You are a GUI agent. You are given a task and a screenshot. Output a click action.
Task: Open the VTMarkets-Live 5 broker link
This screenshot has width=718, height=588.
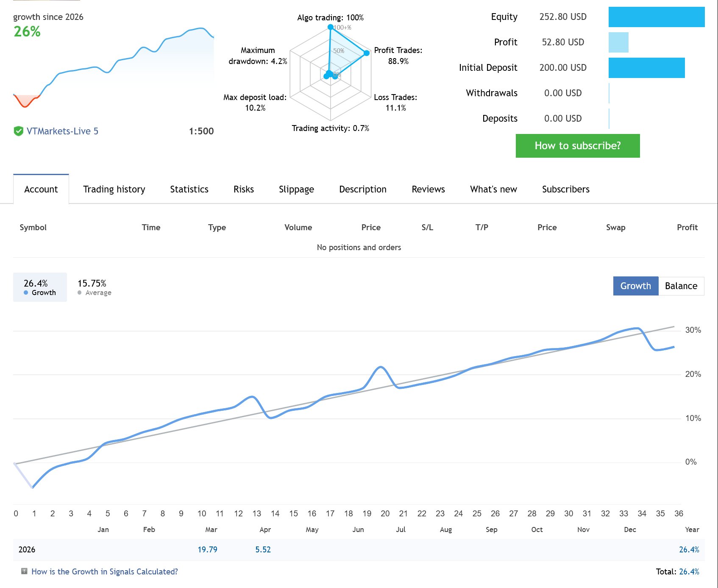(x=62, y=131)
